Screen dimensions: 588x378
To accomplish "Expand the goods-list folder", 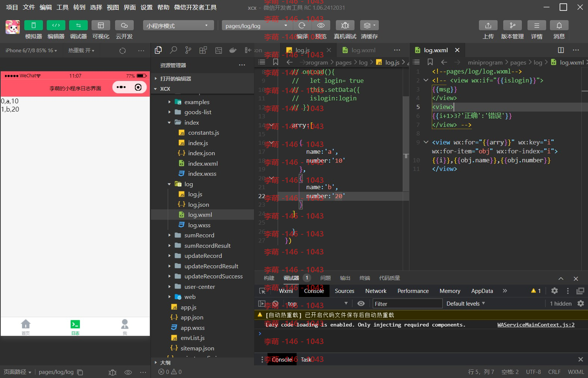I will (x=202, y=112).
